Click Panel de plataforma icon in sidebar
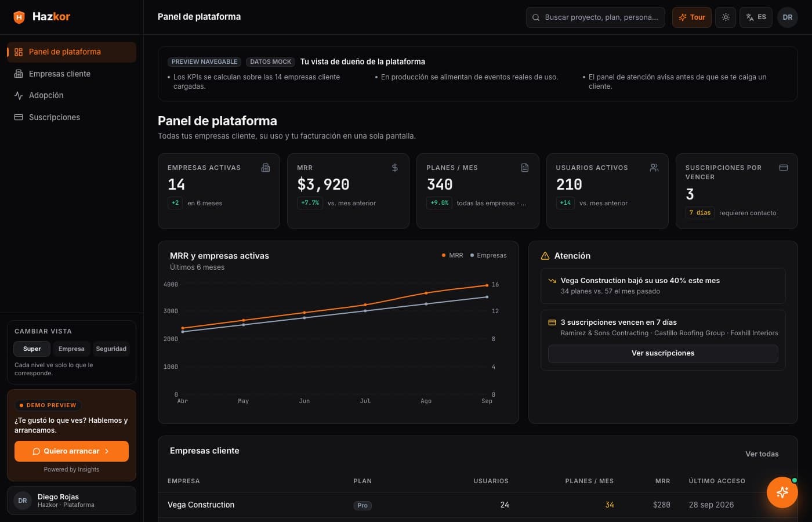This screenshot has height=522, width=812. [x=19, y=52]
